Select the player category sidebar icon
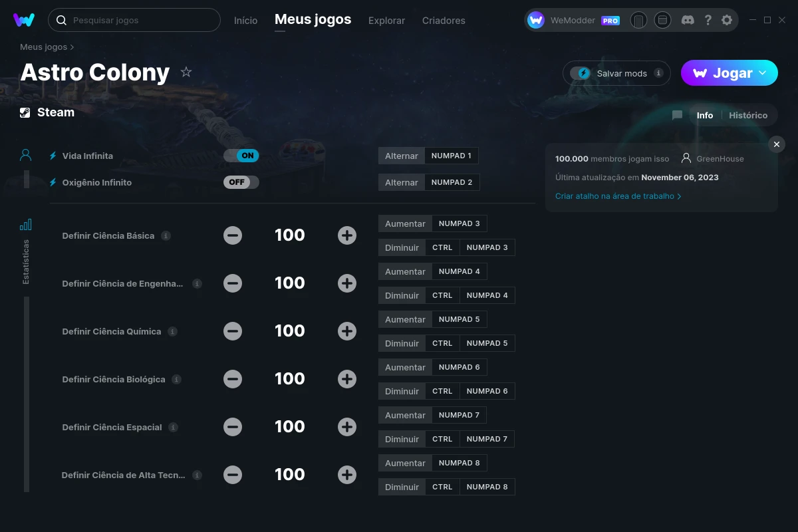 [25, 156]
